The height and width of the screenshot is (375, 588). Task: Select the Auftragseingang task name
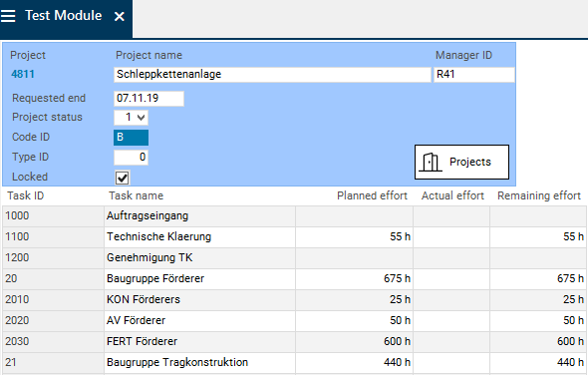click(x=200, y=216)
